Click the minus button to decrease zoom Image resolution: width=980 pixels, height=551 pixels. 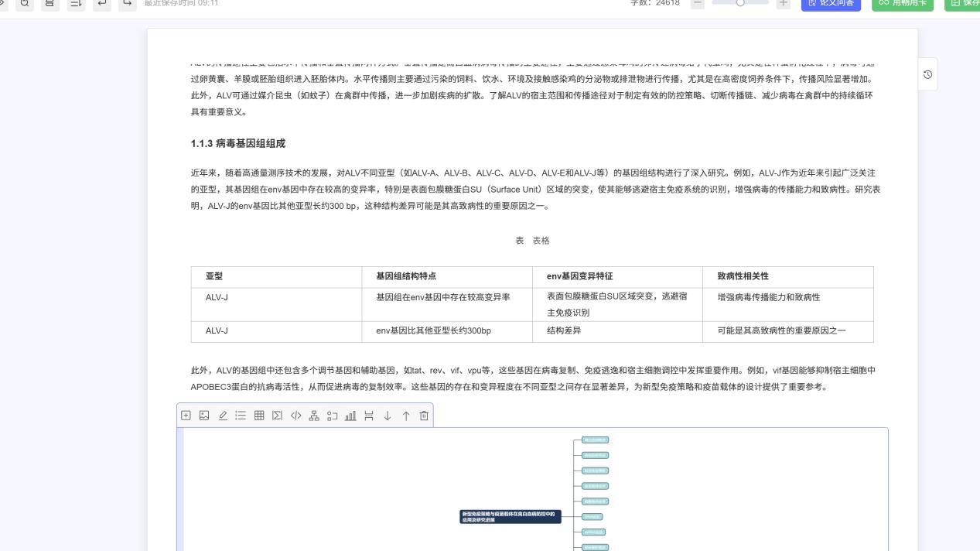pyautogui.click(x=697, y=3)
